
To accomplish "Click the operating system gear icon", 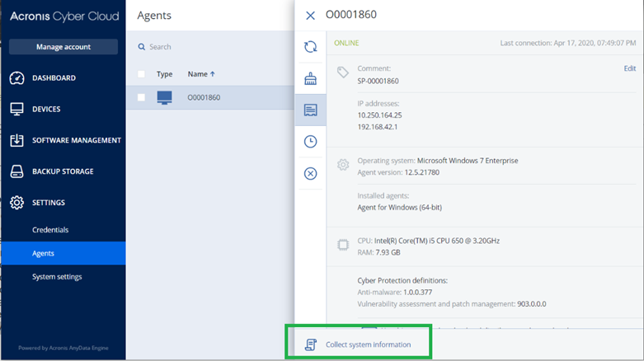I will click(343, 165).
